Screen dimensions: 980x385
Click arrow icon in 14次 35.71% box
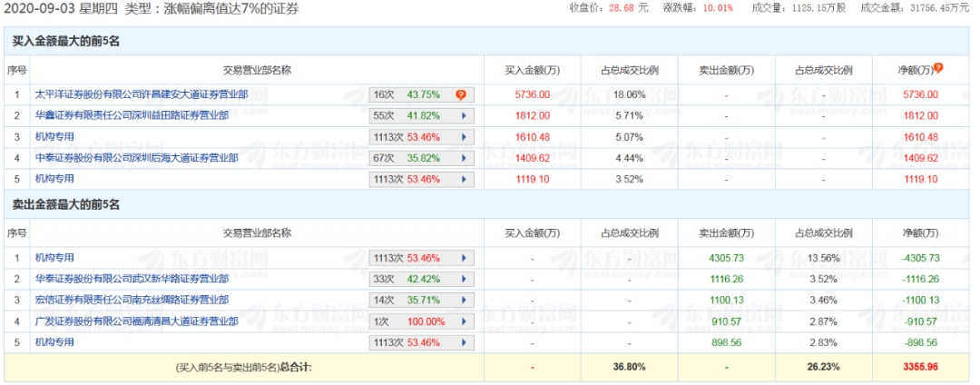464,301
